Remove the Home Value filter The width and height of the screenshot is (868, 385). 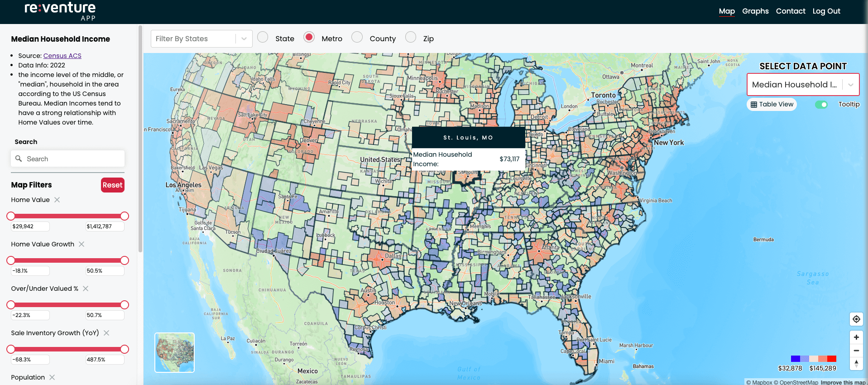[57, 200]
